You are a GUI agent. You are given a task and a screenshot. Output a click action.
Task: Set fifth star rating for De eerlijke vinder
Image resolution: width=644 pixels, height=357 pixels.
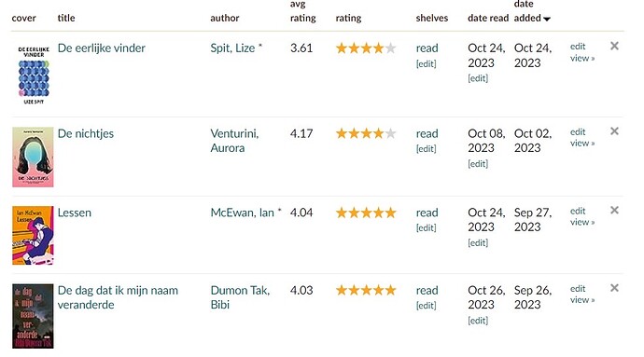click(x=390, y=48)
